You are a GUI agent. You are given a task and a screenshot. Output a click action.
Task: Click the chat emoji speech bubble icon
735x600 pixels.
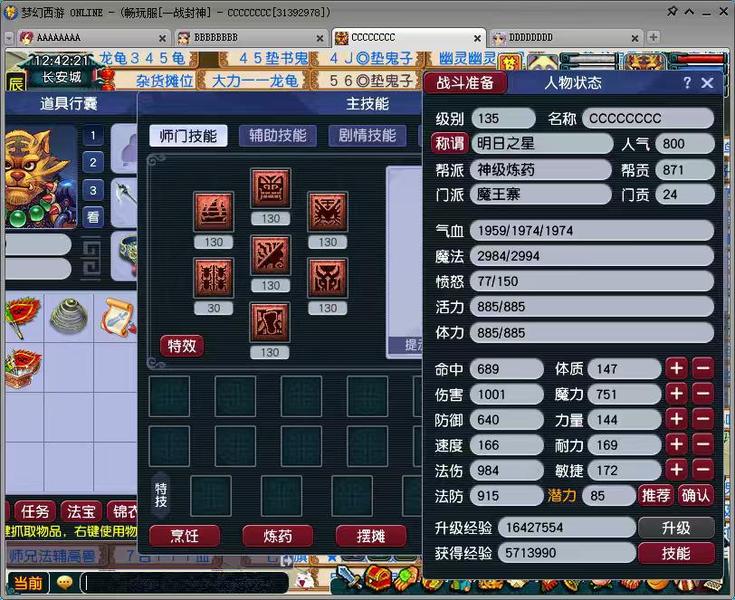click(65, 583)
